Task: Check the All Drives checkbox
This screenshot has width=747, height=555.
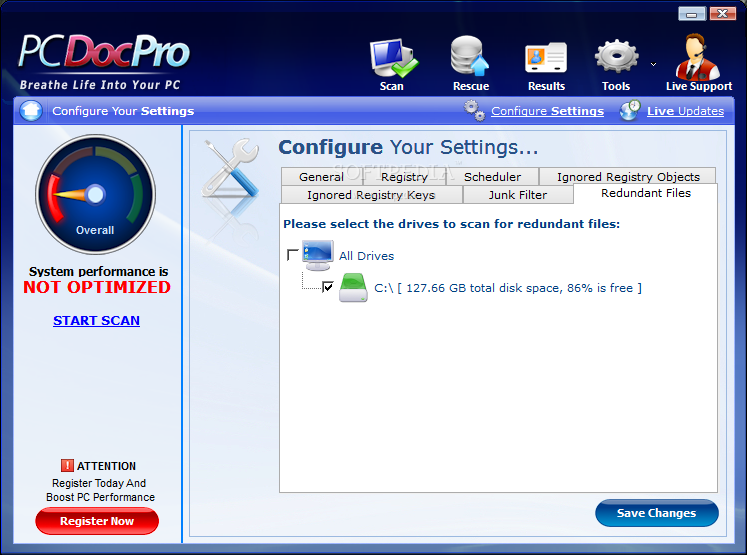Action: (x=293, y=255)
